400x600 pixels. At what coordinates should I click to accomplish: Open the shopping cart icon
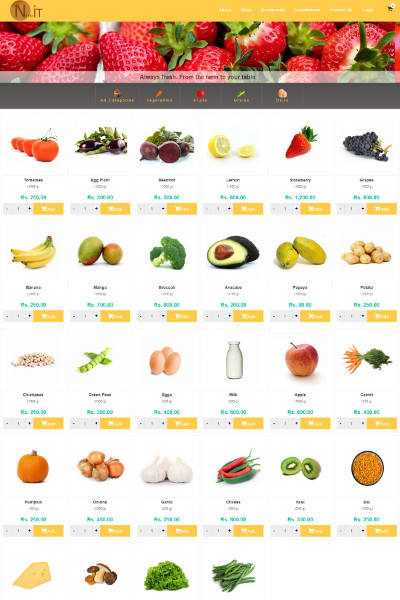tap(390, 8)
